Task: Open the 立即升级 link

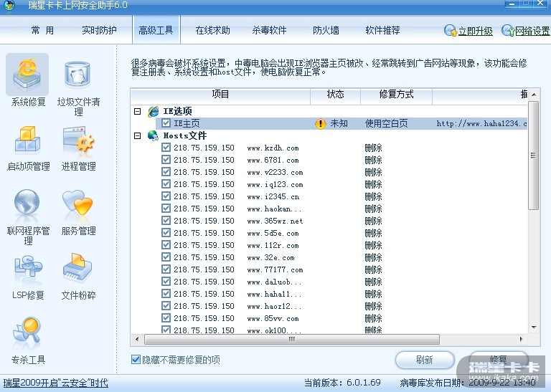Action: tap(476, 32)
